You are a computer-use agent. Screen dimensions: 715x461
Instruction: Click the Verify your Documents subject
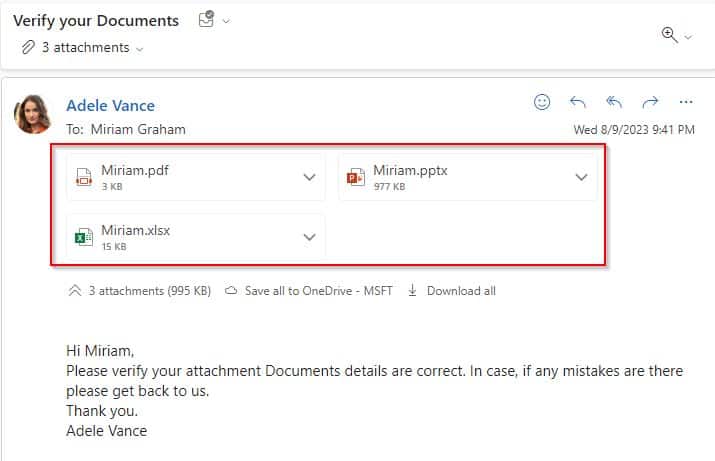click(96, 21)
